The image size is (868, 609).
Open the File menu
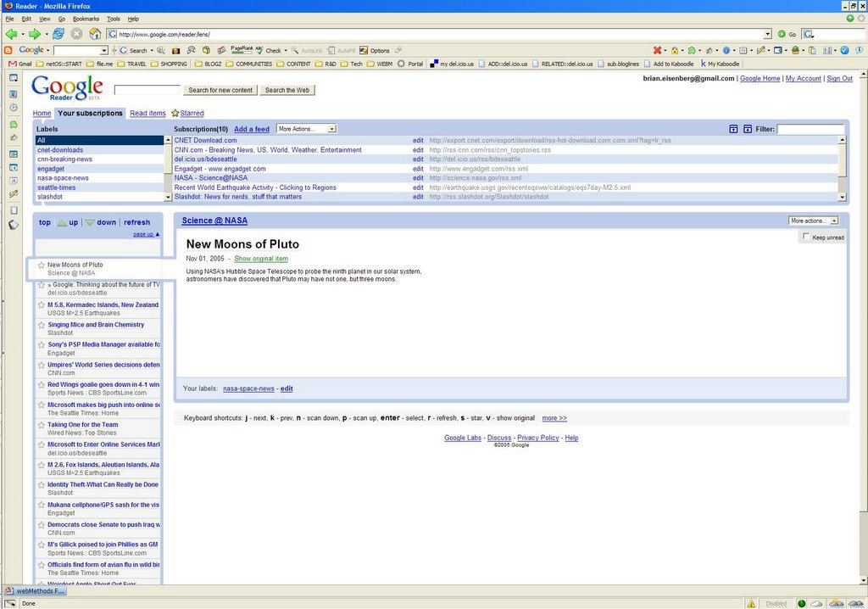(10, 19)
